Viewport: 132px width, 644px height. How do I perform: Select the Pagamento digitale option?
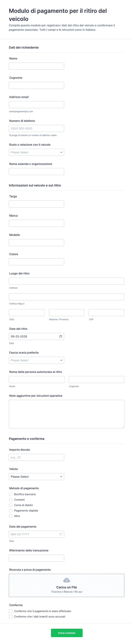pyautogui.click(x=11, y=510)
